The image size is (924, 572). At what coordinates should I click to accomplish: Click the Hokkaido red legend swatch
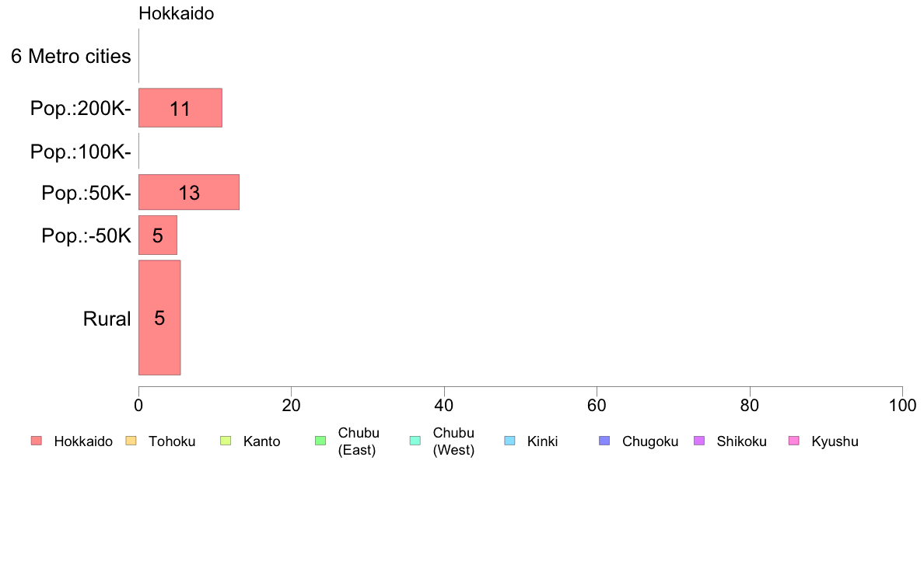pyautogui.click(x=37, y=441)
